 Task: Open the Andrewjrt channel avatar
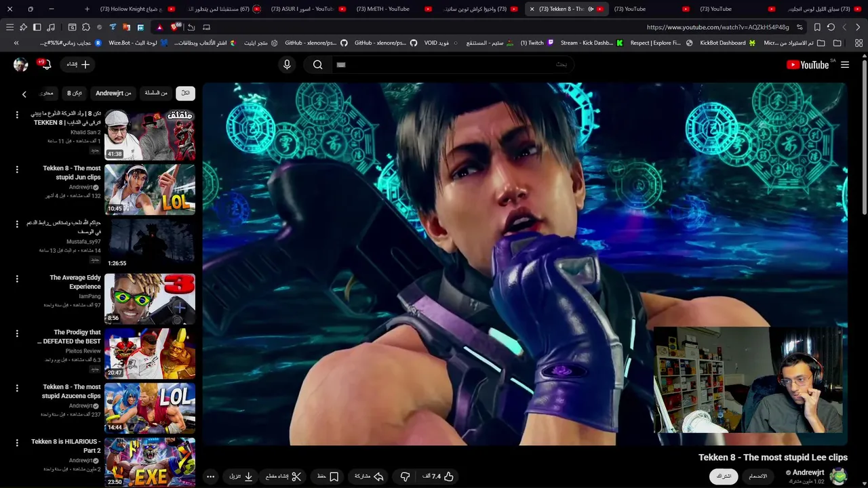pos(839,476)
